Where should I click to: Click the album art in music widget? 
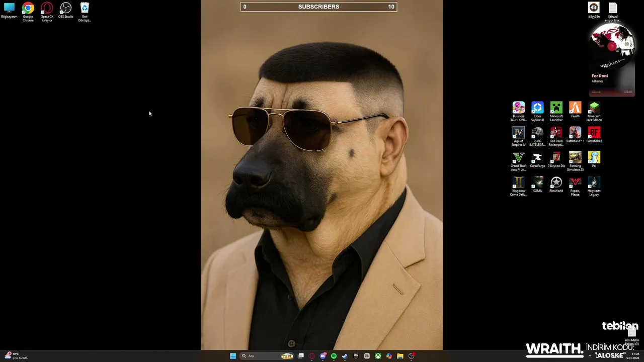pos(612,45)
